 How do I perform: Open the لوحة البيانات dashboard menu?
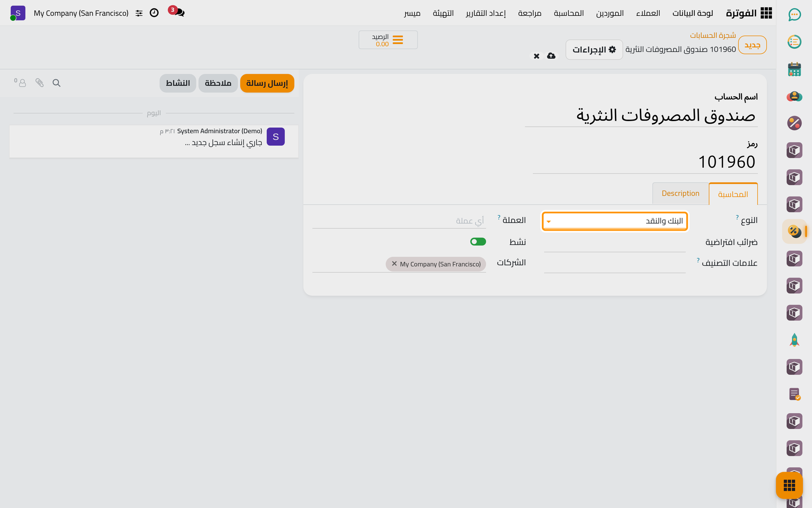(693, 13)
